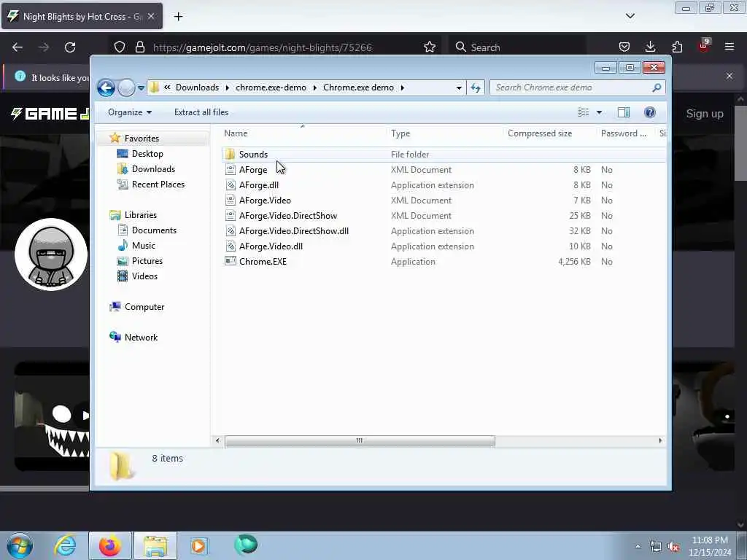The height and width of the screenshot is (560, 747).
Task: Select AForge.Video.DirectShow XML document
Action: (287, 216)
